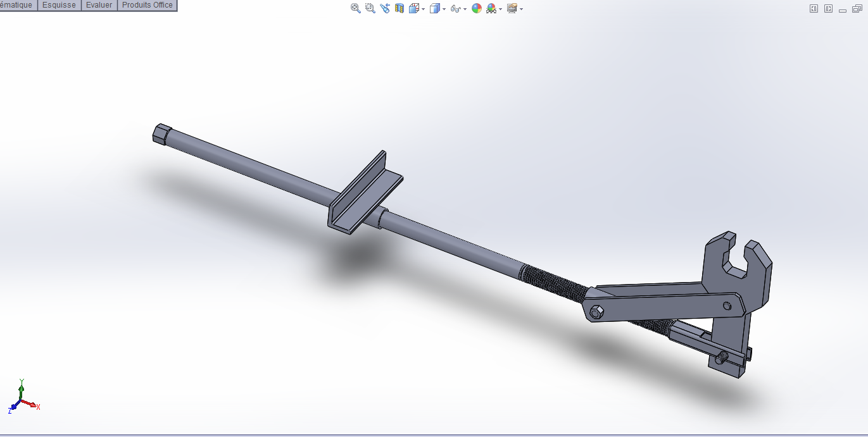Screen dimensions: 868x437
Task: Open the Evaluer tab
Action: [99, 5]
